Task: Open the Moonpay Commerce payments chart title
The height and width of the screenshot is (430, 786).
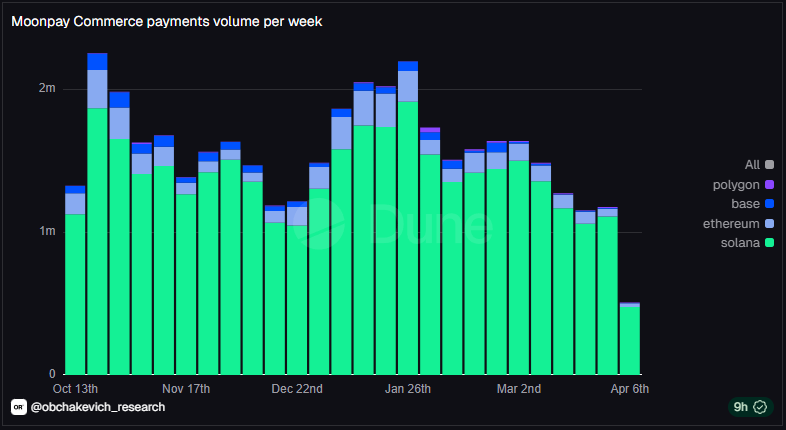Action: [x=166, y=21]
